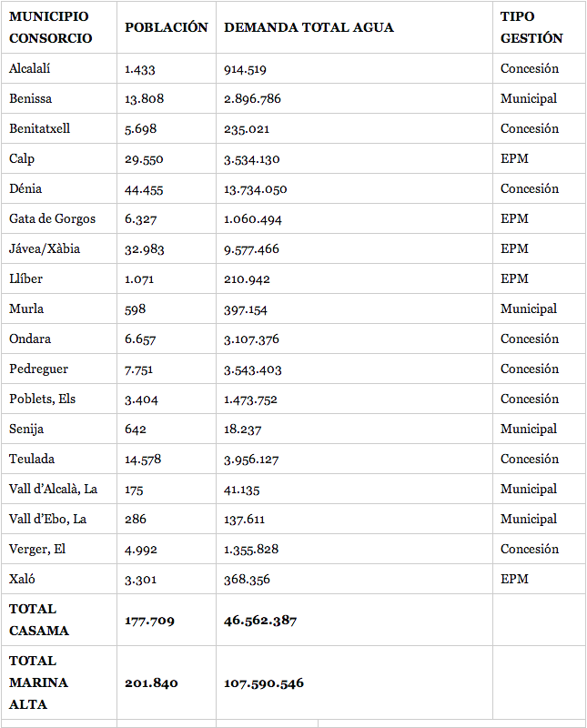Image resolution: width=587 pixels, height=728 pixels.
Task: Click the Gata de Gorgos cell
Action: pyautogui.click(x=52, y=218)
